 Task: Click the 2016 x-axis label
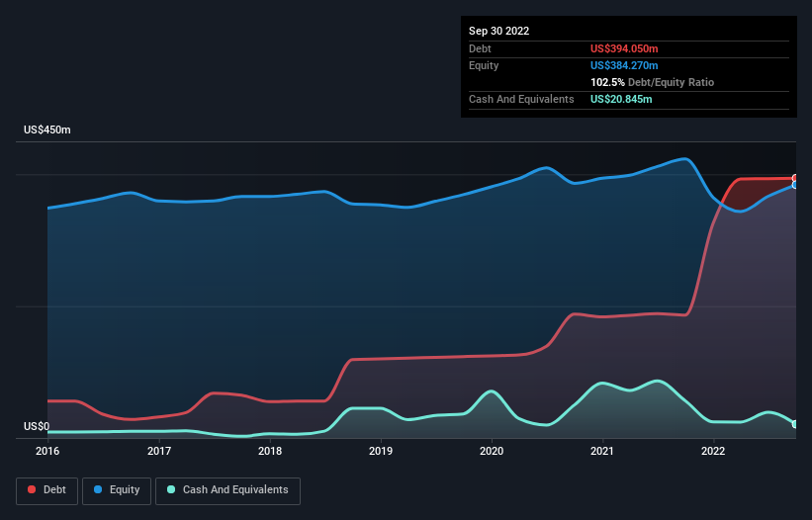[47, 451]
